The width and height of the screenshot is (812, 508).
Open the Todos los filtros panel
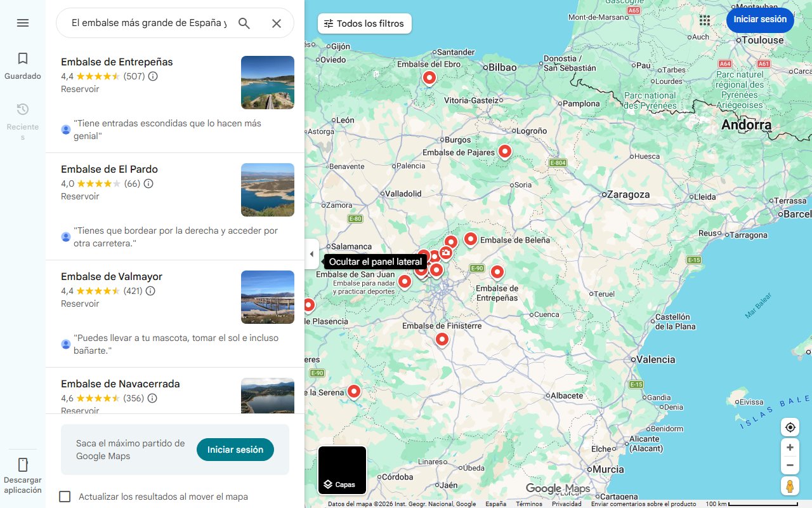pyautogui.click(x=364, y=23)
